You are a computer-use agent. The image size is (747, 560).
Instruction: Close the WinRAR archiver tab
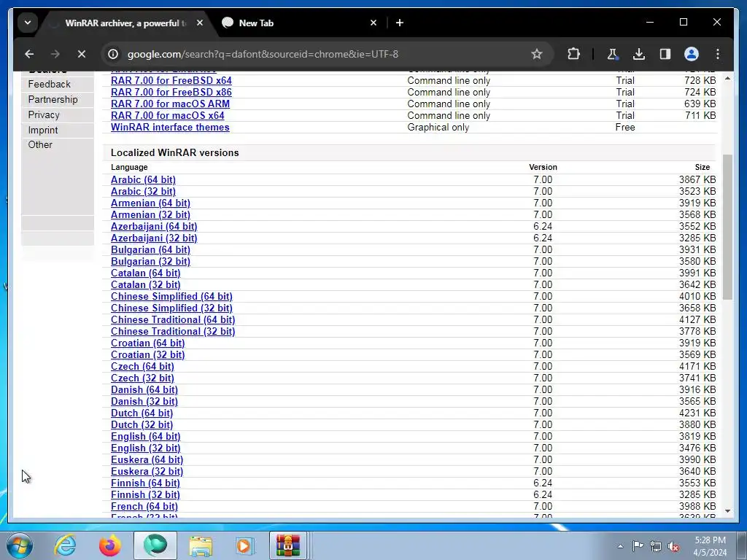[200, 23]
